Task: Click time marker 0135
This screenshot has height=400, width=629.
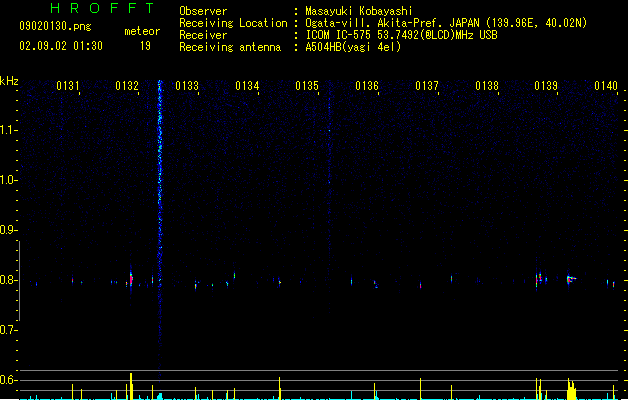Action: click(x=307, y=86)
